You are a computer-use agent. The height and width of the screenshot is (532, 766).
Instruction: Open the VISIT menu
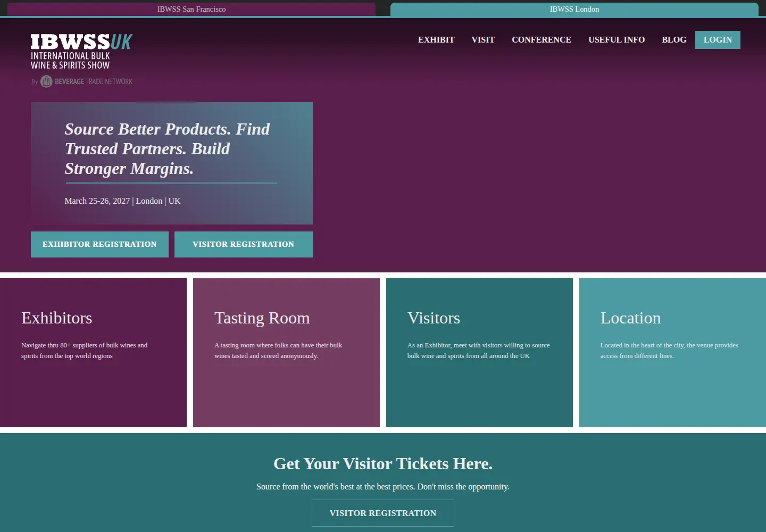pyautogui.click(x=483, y=40)
